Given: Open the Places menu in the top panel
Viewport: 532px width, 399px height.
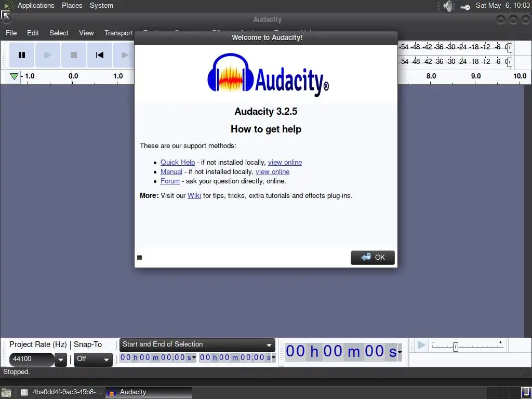Looking at the screenshot, I should [72, 5].
